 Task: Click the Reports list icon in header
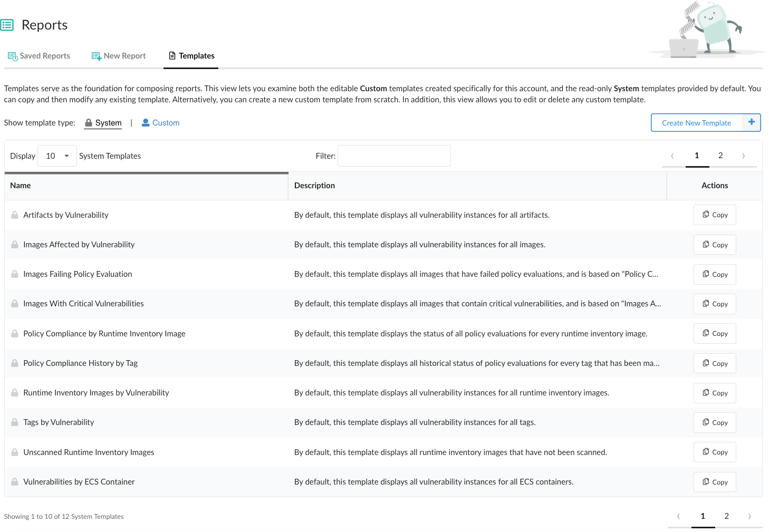7,25
